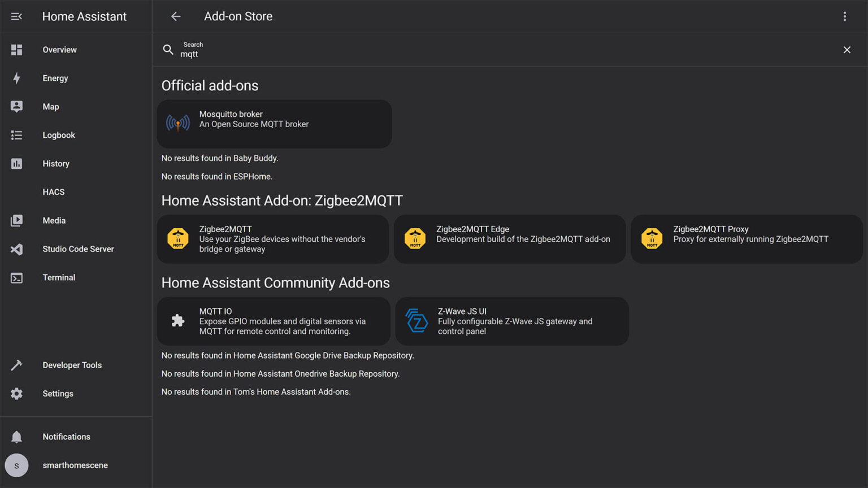Open the three-dot overflow menu
This screenshot has width=868, height=488.
click(x=844, y=16)
